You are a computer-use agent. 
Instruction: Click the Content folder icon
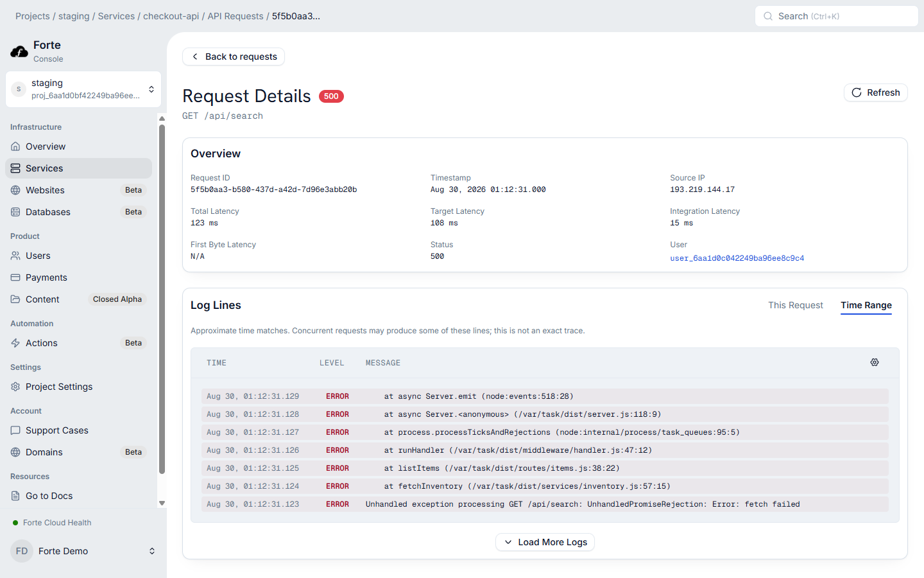(15, 299)
